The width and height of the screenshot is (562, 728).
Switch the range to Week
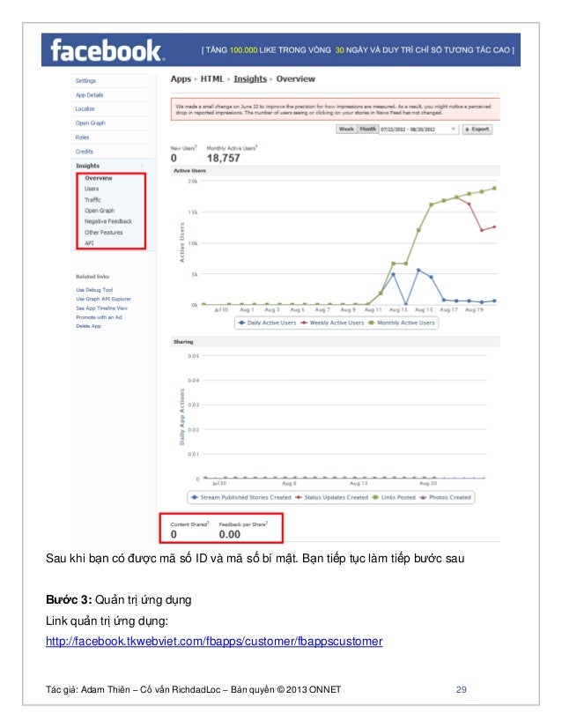tap(346, 129)
